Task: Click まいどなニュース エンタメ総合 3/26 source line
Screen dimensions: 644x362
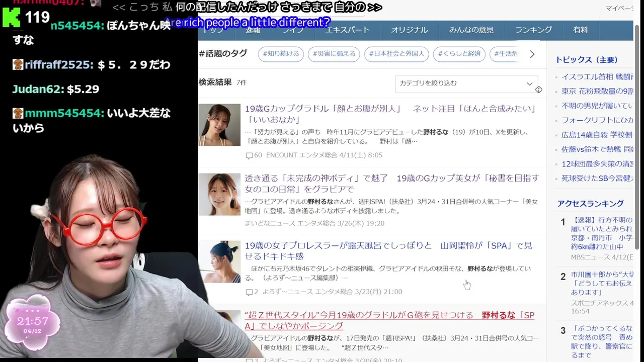Action: click(x=314, y=223)
